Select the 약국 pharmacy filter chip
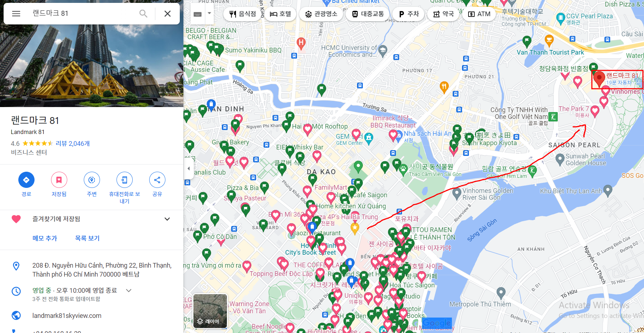This screenshot has width=644, height=333. [x=443, y=14]
